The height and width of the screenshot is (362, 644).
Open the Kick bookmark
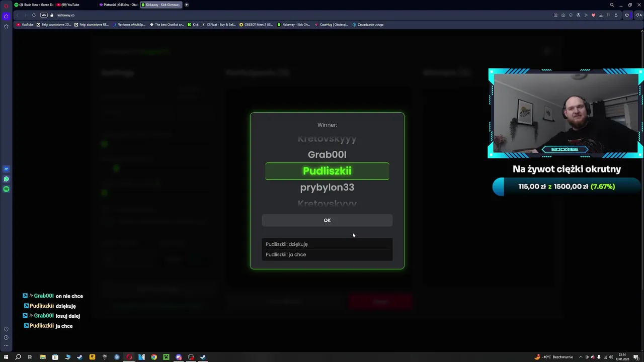[193, 25]
